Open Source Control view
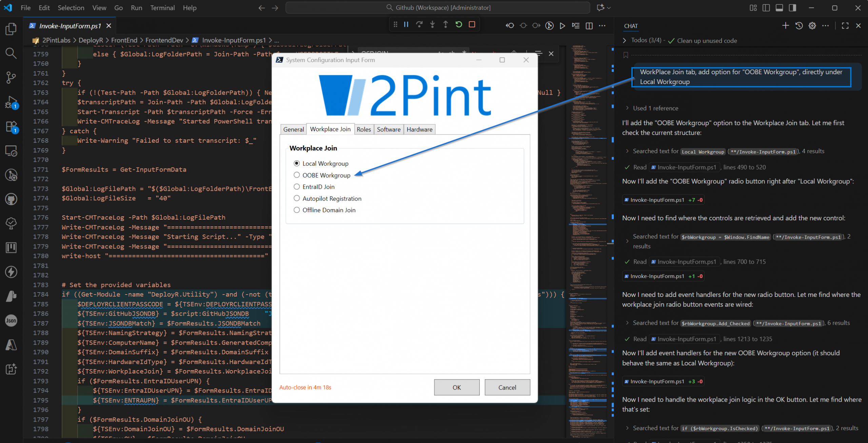This screenshot has height=443, width=868. tap(11, 77)
